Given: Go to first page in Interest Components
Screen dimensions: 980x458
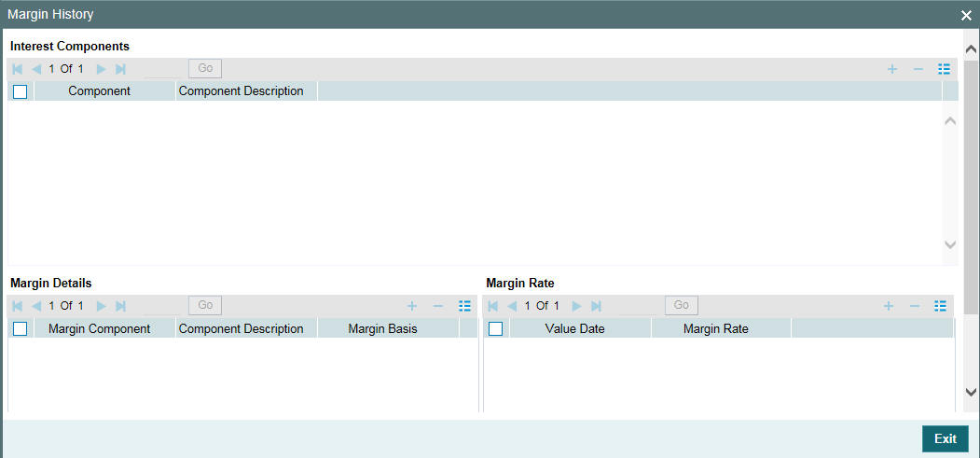Looking at the screenshot, I should pos(18,69).
